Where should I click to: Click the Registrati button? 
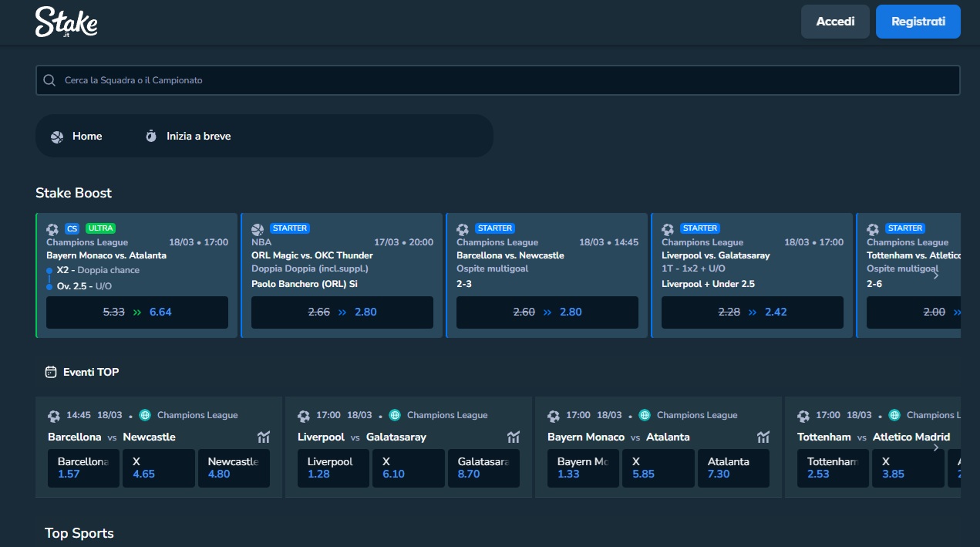[x=918, y=22]
